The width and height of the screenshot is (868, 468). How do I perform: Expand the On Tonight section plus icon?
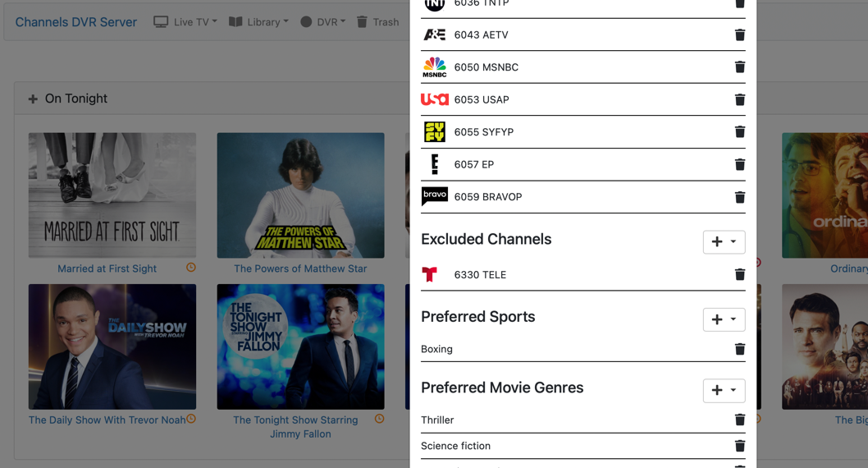click(33, 99)
